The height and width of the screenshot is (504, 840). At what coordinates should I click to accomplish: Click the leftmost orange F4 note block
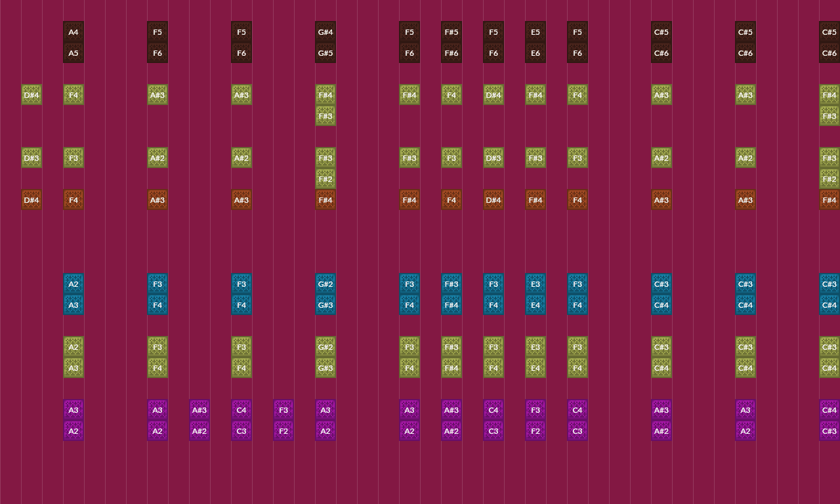click(x=73, y=200)
